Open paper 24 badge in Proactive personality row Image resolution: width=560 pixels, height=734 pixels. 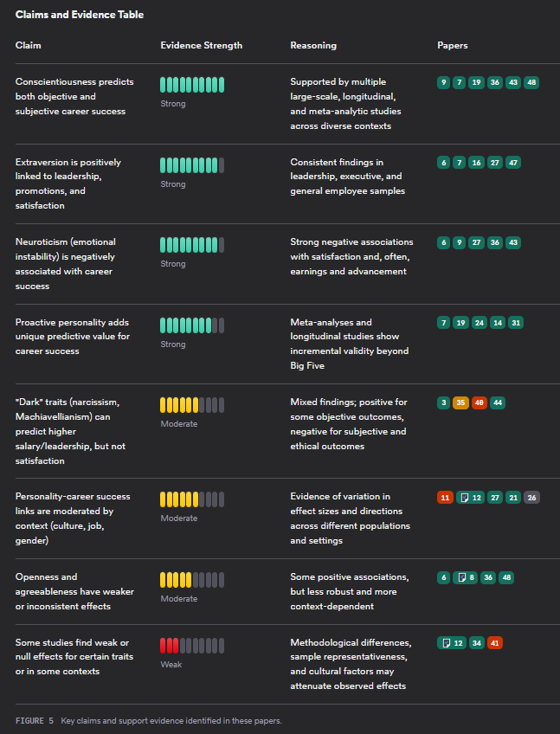479,323
